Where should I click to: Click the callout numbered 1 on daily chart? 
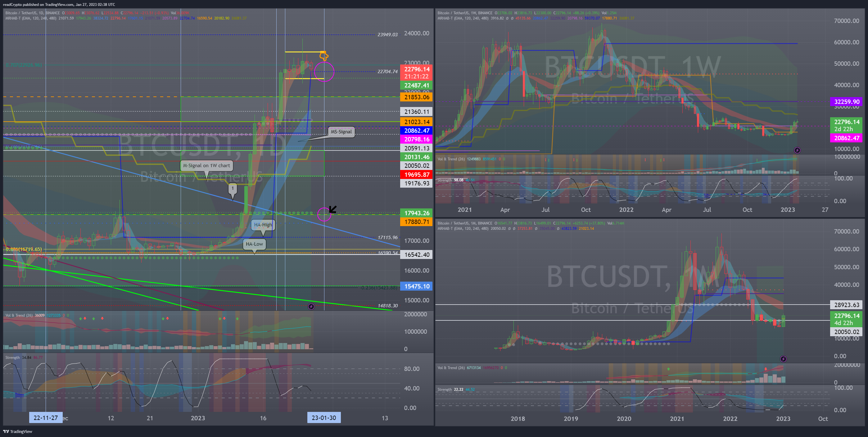tap(233, 189)
